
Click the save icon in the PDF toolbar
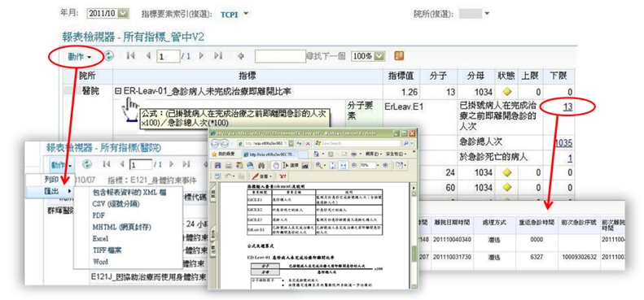coord(217,165)
